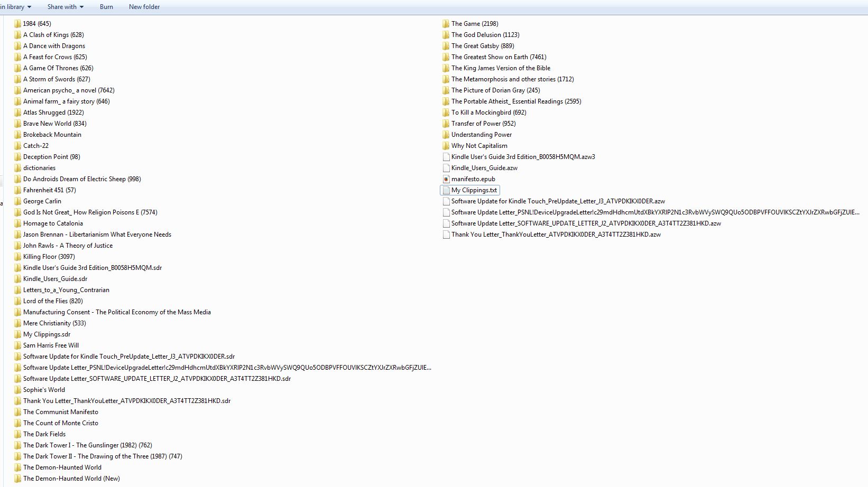Viewport: 868px width, 487px height.
Task: Select 'A Game Of Thrones (626)' folder name
Action: (58, 68)
